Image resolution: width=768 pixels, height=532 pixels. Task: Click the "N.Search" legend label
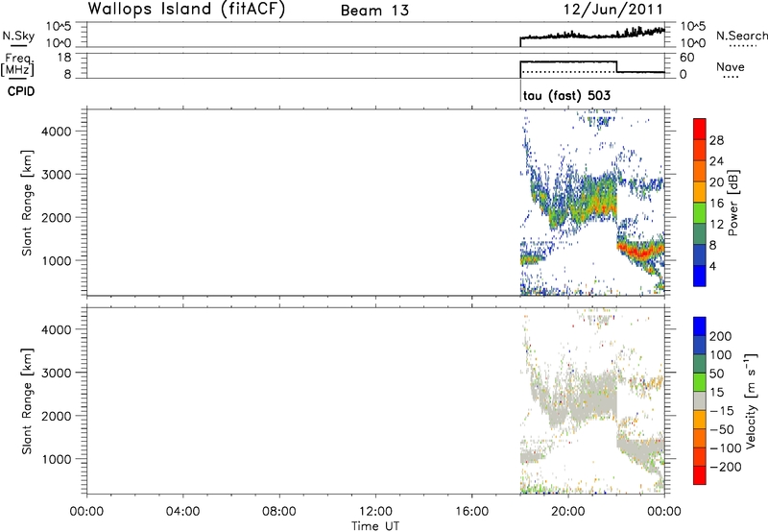point(741,36)
